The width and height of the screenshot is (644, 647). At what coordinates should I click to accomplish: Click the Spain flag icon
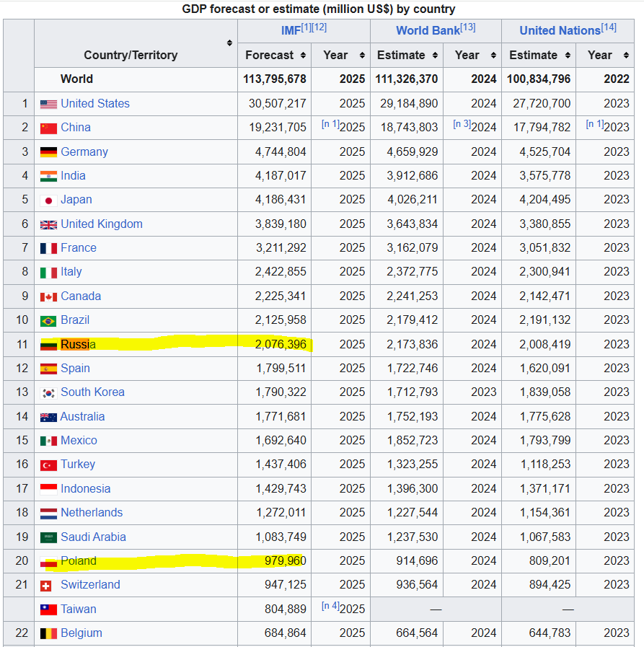click(x=48, y=369)
